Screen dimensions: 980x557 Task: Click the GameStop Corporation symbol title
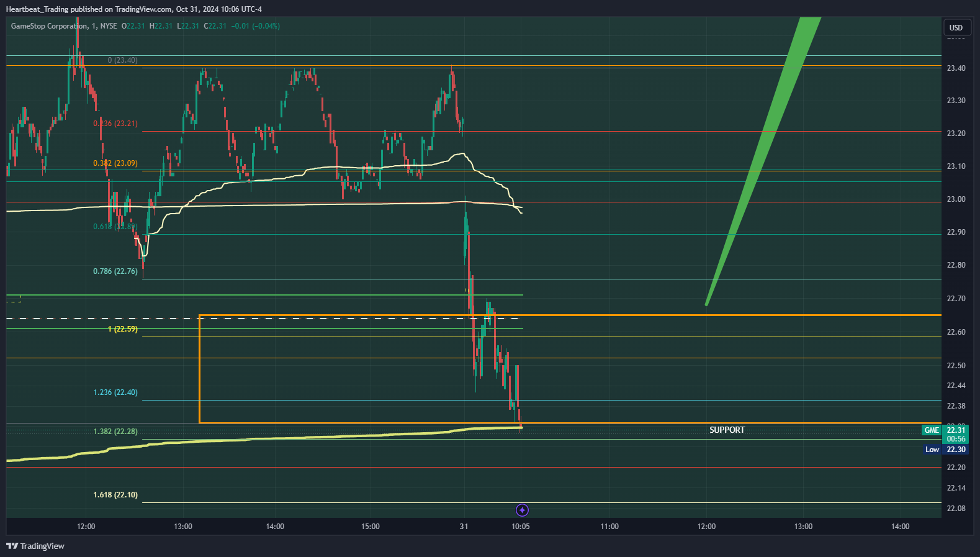tap(49, 26)
